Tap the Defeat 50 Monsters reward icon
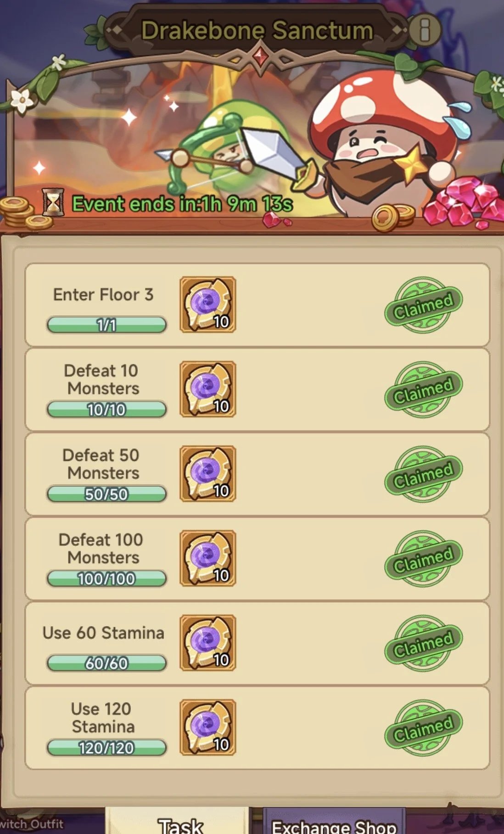This screenshot has width=504, height=834. (x=208, y=474)
